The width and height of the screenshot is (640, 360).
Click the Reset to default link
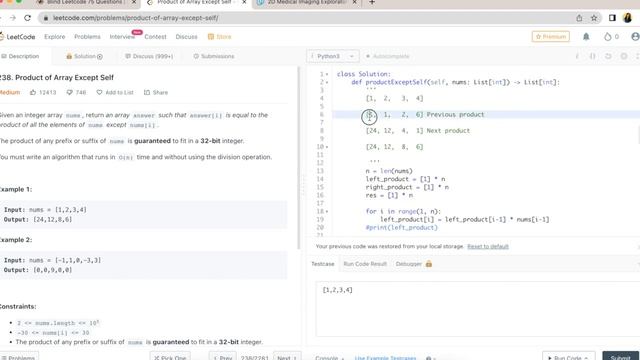[x=488, y=247]
